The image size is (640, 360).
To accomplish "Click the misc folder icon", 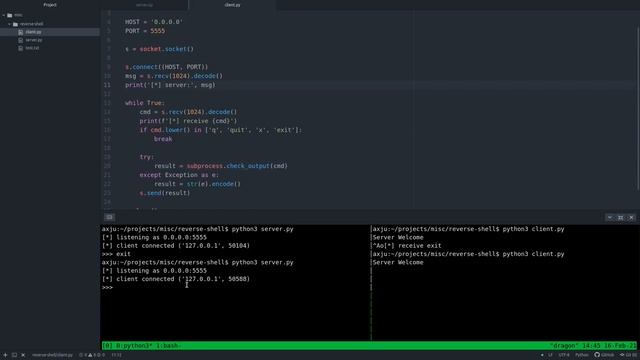I will tap(10, 15).
